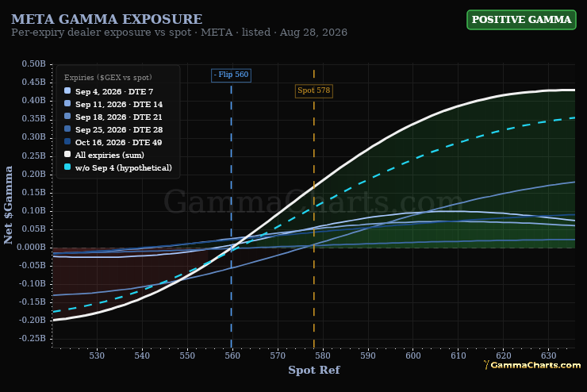Click y-axis label 0.40B
587x392 pixels.
33,101
